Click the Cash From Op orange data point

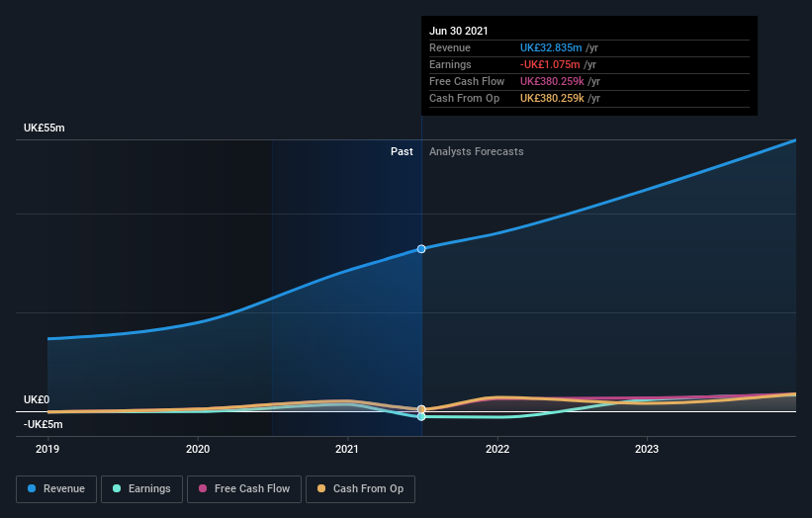(x=421, y=409)
